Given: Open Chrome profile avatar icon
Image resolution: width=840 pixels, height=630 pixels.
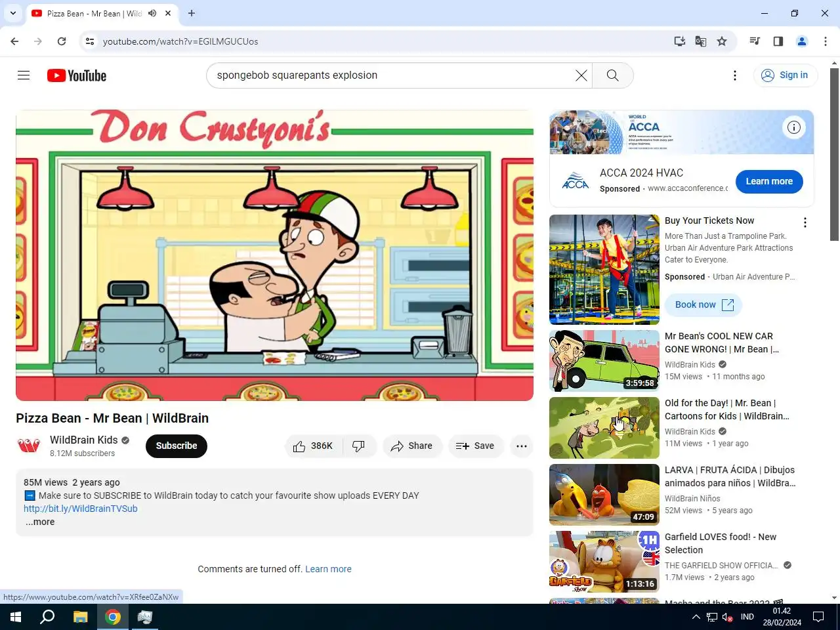Looking at the screenshot, I should [x=802, y=41].
